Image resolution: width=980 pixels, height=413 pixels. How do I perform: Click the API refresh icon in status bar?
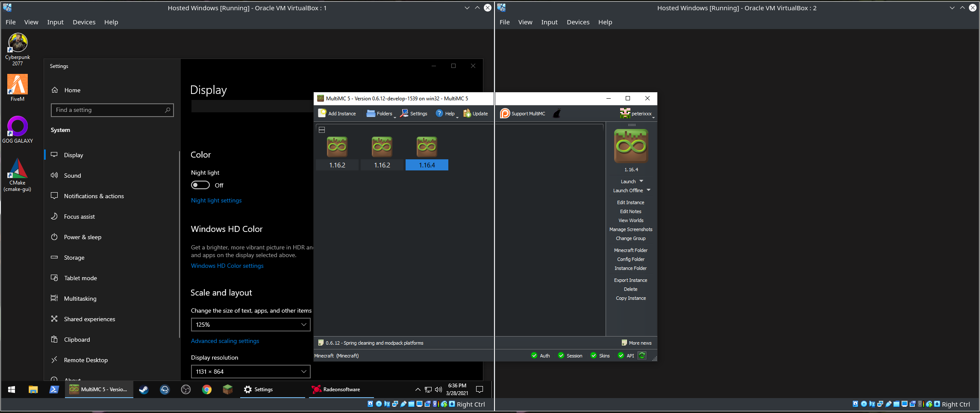(642, 355)
